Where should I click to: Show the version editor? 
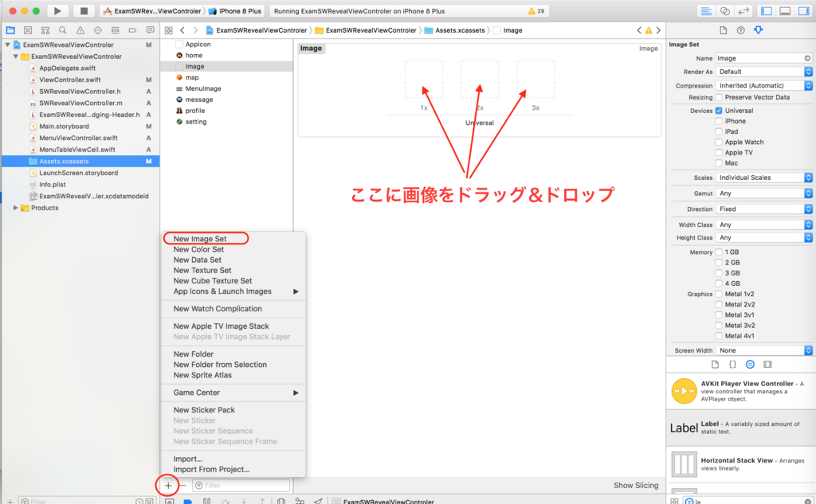tap(743, 11)
